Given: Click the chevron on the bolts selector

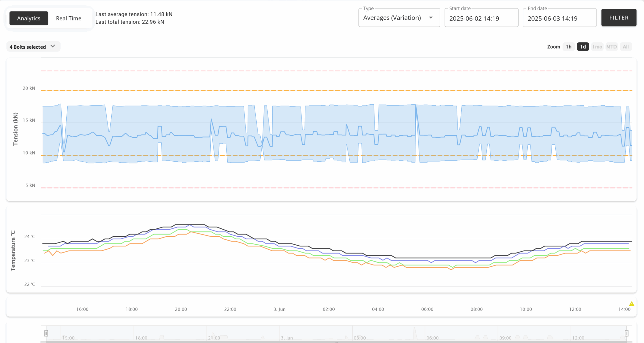Looking at the screenshot, I should pyautogui.click(x=53, y=46).
